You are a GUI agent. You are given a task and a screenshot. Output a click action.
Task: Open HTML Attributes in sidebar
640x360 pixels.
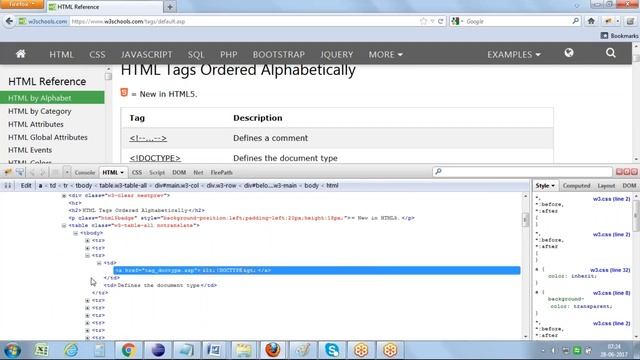tap(36, 124)
